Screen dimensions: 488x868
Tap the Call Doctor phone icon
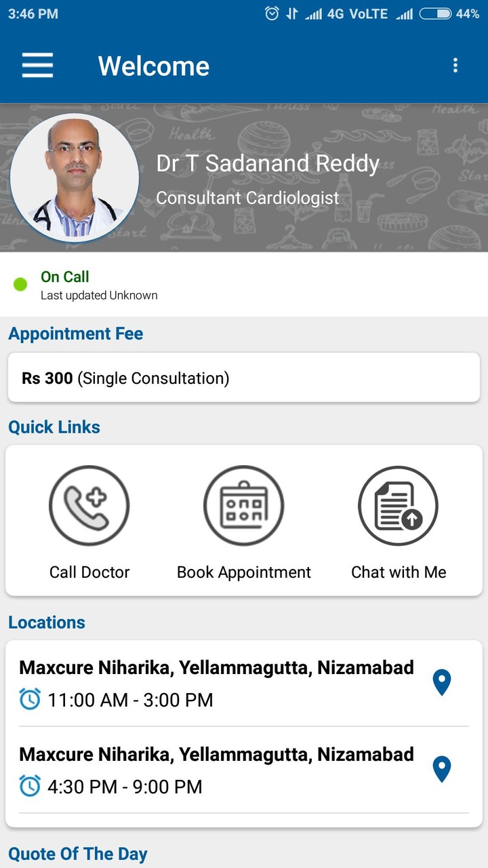point(89,505)
